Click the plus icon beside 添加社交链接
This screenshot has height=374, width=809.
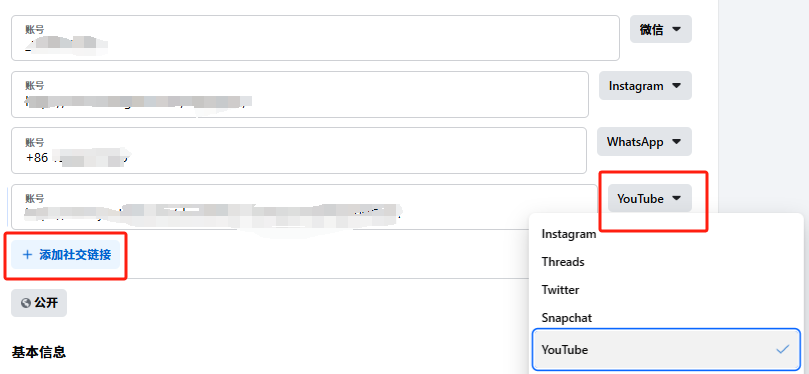[27, 254]
